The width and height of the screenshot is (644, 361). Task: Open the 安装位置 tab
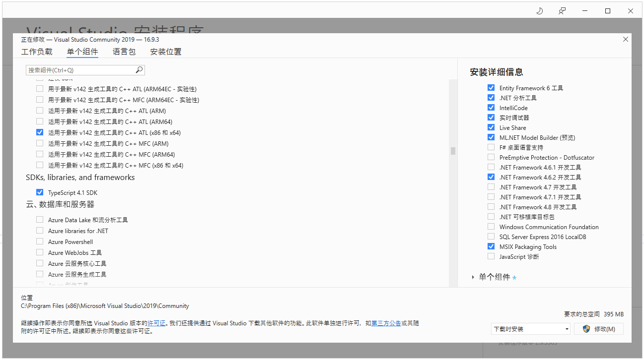[x=166, y=52]
